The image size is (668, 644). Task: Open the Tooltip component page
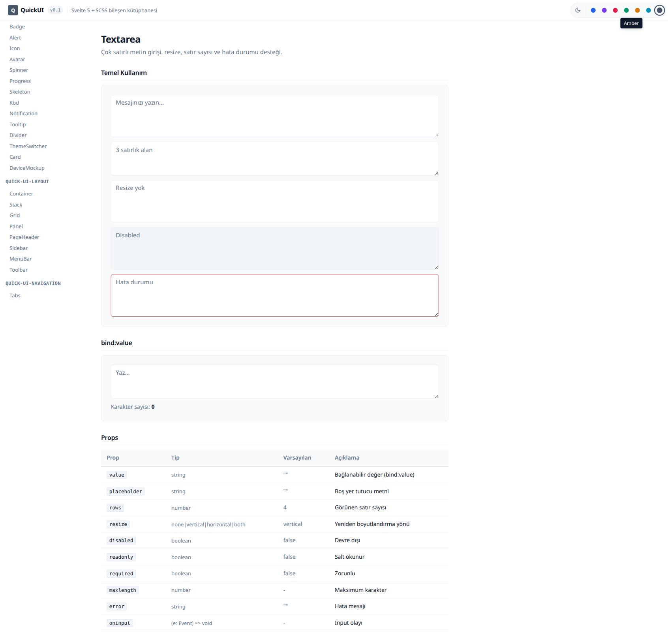coord(17,125)
